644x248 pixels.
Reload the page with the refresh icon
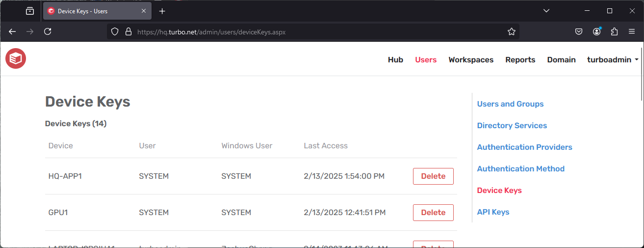48,31
